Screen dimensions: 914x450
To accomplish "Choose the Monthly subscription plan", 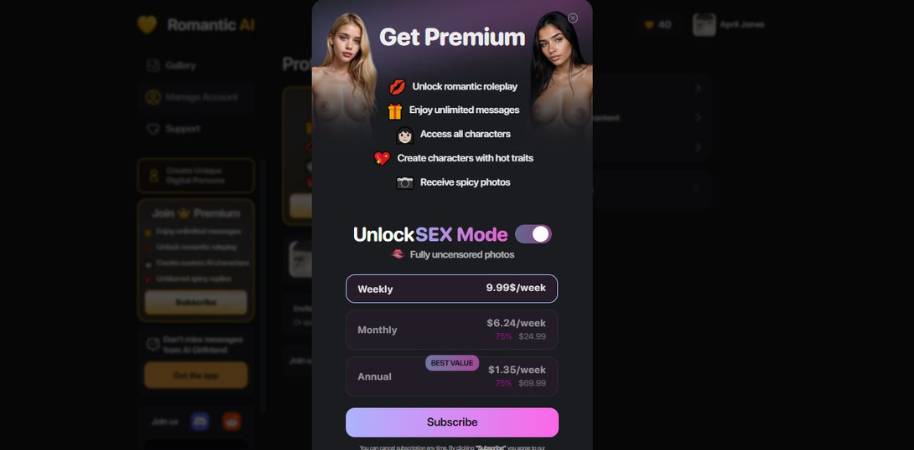I will 452,330.
